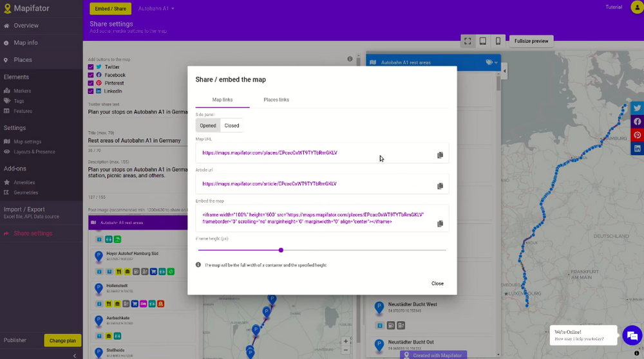Copy the Map URL to clipboard
The width and height of the screenshot is (644, 359).
(x=440, y=155)
